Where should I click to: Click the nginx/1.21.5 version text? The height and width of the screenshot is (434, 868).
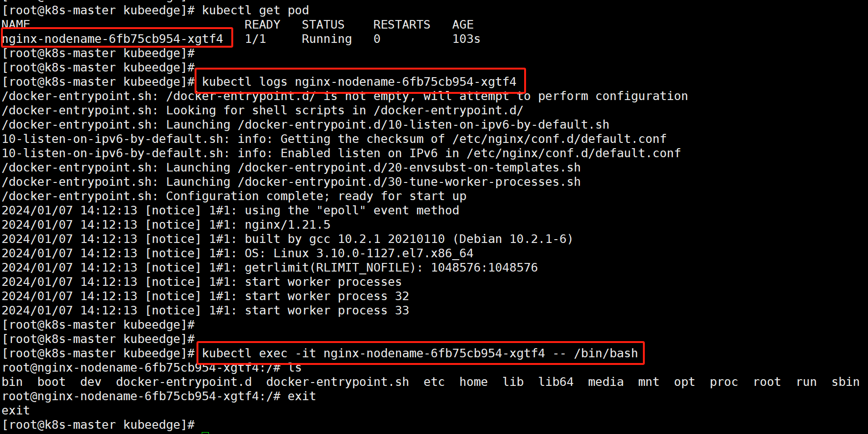click(x=287, y=224)
